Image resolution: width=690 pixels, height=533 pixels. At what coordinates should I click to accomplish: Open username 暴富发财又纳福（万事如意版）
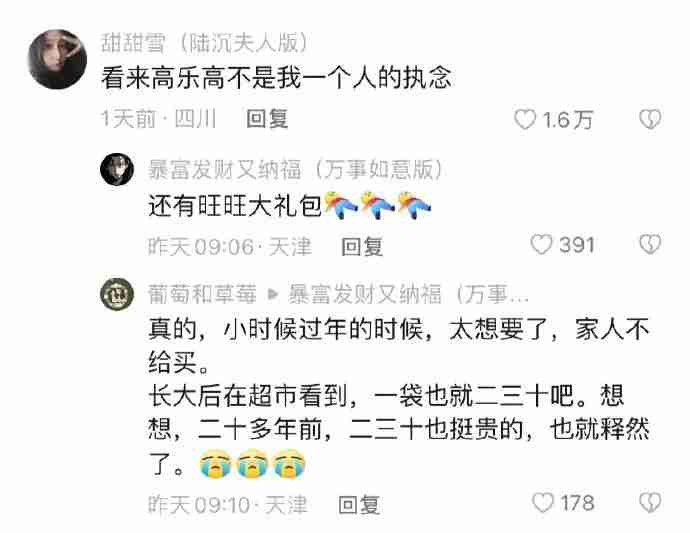pyautogui.click(x=296, y=169)
